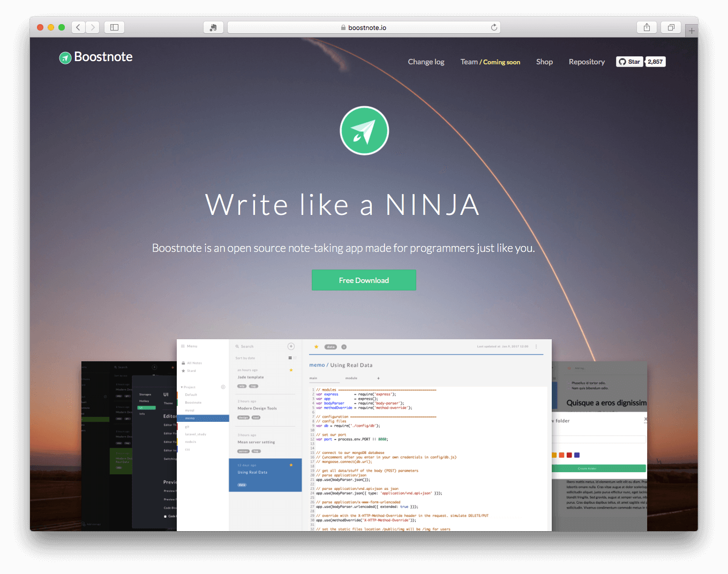Open the Repository link
Screen dimensions: 728x574
coord(587,62)
